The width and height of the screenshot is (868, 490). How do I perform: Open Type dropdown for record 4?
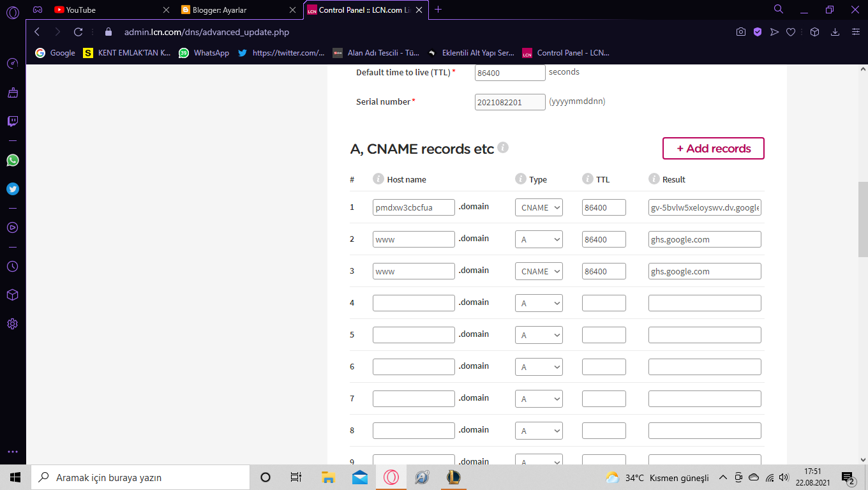coord(539,303)
